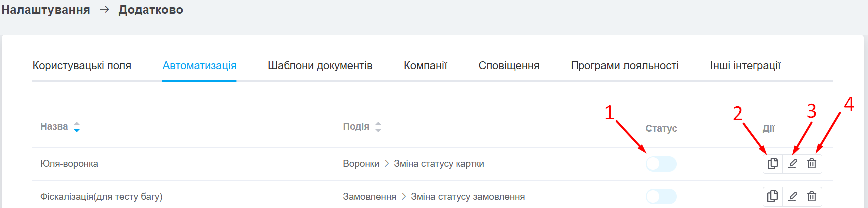Sort table by Подія column arrows
Screen dimensions: 868x208
click(378, 127)
